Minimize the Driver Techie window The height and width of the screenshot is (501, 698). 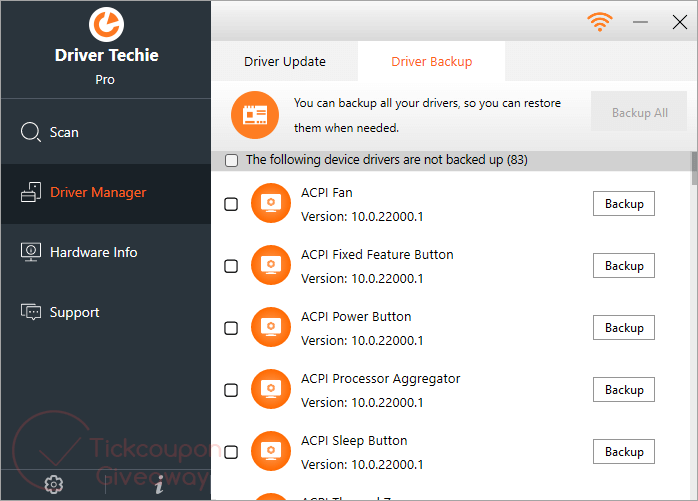tap(640, 22)
